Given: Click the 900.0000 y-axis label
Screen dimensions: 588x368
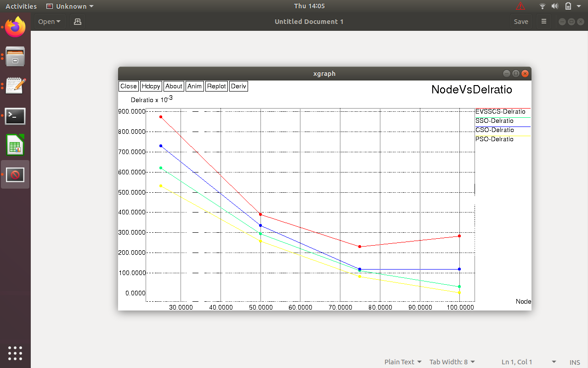Looking at the screenshot, I should [132, 112].
